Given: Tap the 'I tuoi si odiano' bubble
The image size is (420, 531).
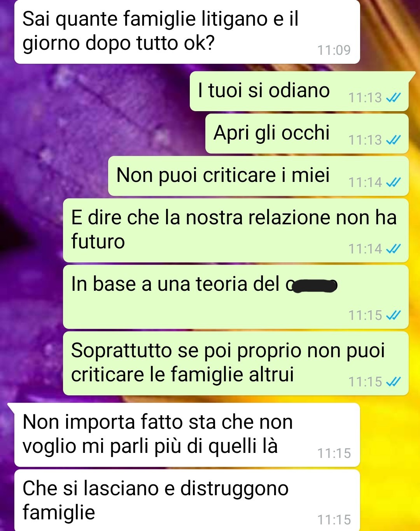Looking at the screenshot, I should point(299,91).
